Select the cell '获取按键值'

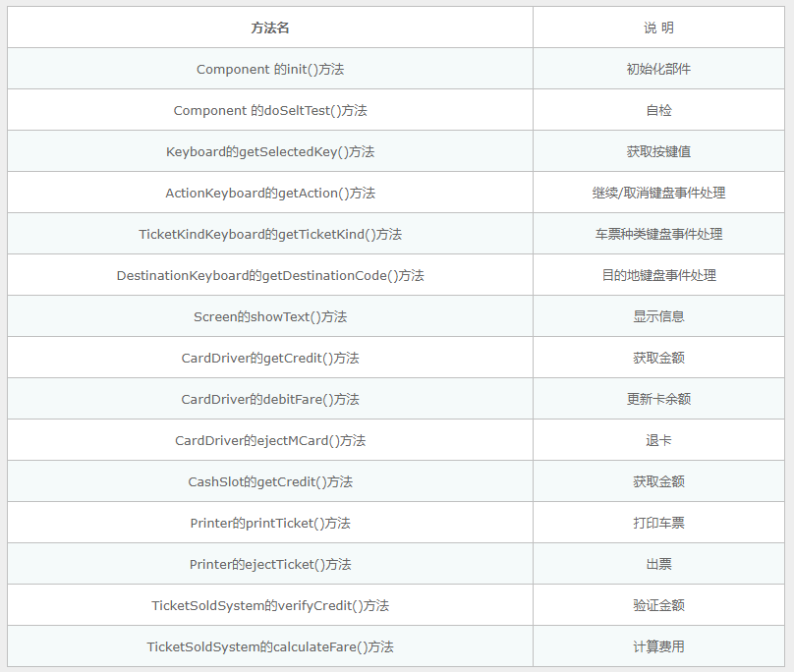click(658, 151)
